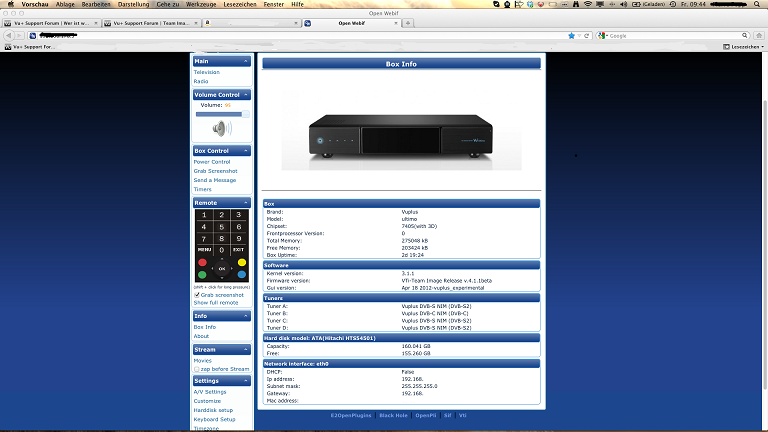Switch to the Open Webif tab
Image resolution: width=768 pixels, height=432 pixels.
click(x=350, y=23)
